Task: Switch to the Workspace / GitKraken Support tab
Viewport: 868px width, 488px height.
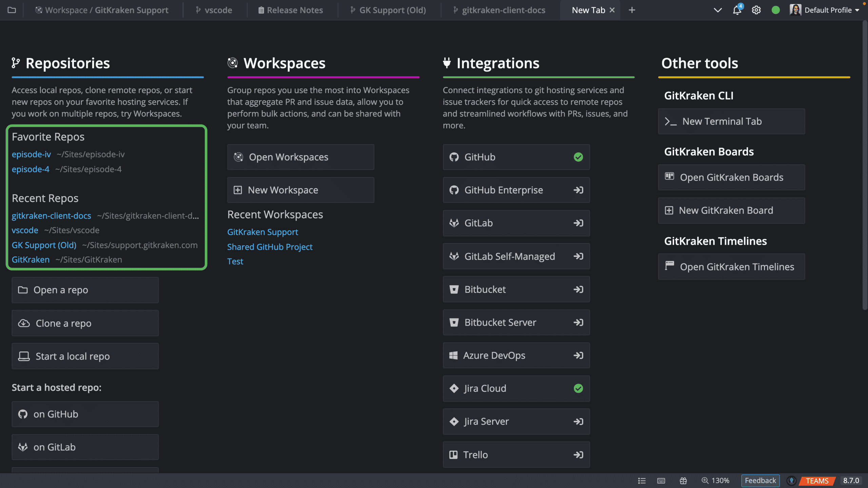Action: point(102,10)
